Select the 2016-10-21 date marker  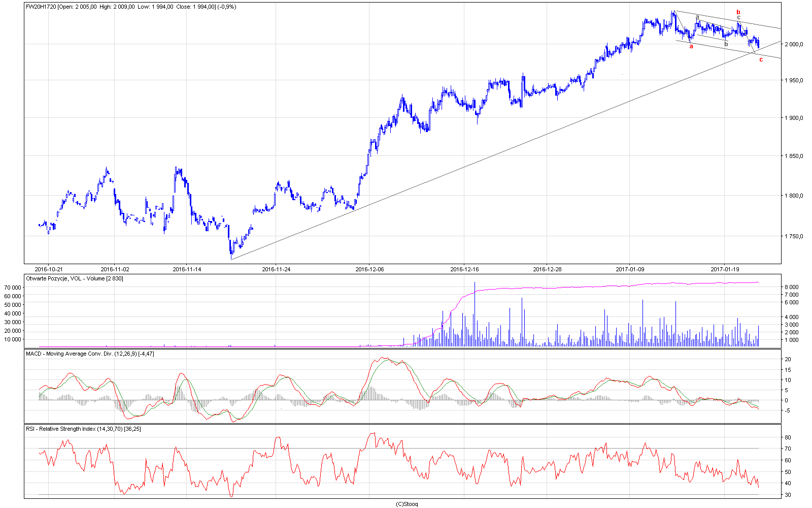(49, 269)
